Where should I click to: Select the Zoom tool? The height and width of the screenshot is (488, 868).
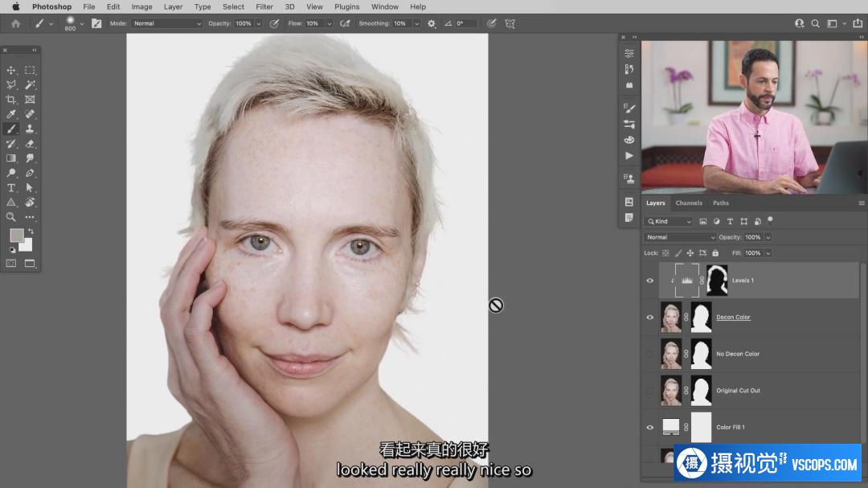pos(11,217)
